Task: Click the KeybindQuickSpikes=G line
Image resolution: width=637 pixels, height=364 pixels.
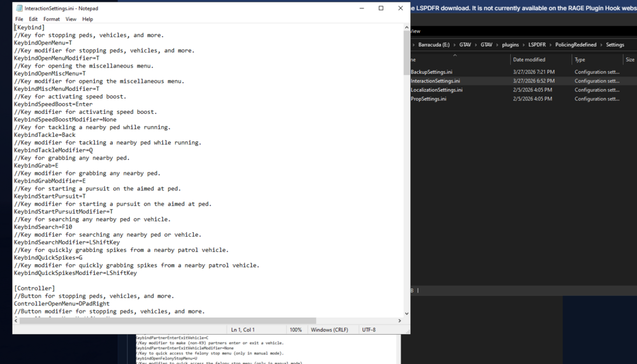Action: pyautogui.click(x=48, y=258)
